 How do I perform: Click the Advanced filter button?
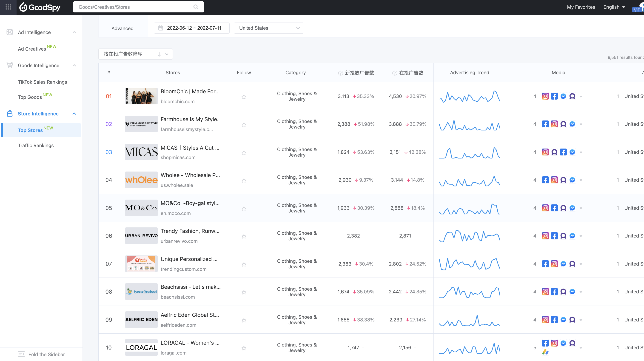tap(122, 28)
